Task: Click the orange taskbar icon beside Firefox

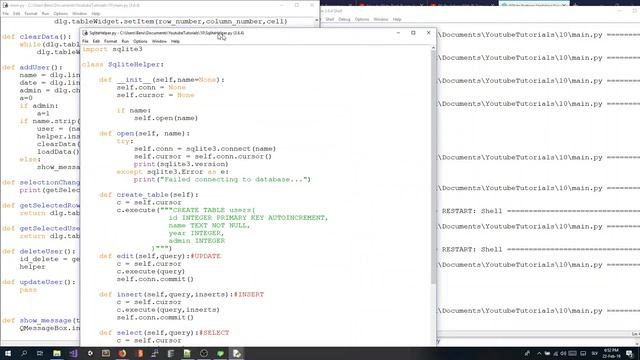Action: pos(139,353)
